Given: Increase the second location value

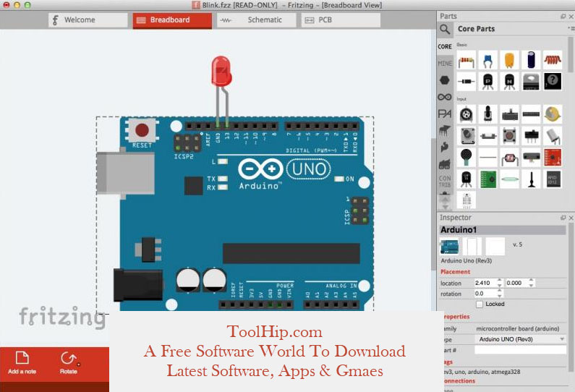Looking at the screenshot, I should [x=532, y=281].
